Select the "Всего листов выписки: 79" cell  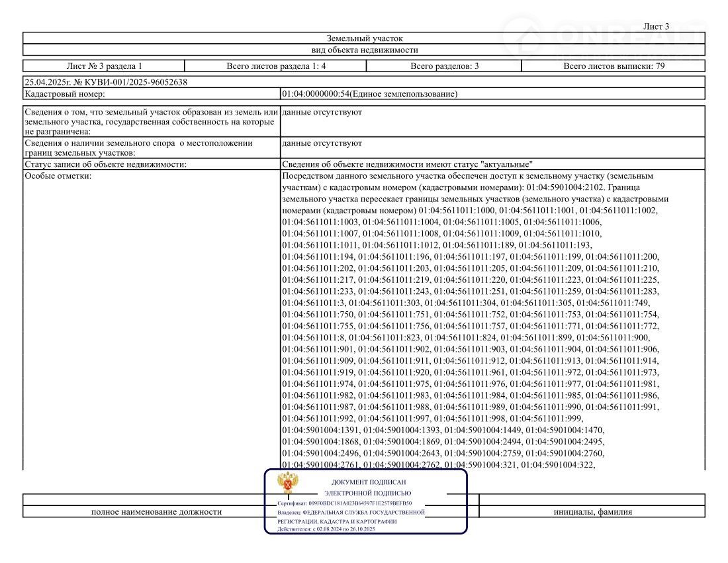click(614, 66)
